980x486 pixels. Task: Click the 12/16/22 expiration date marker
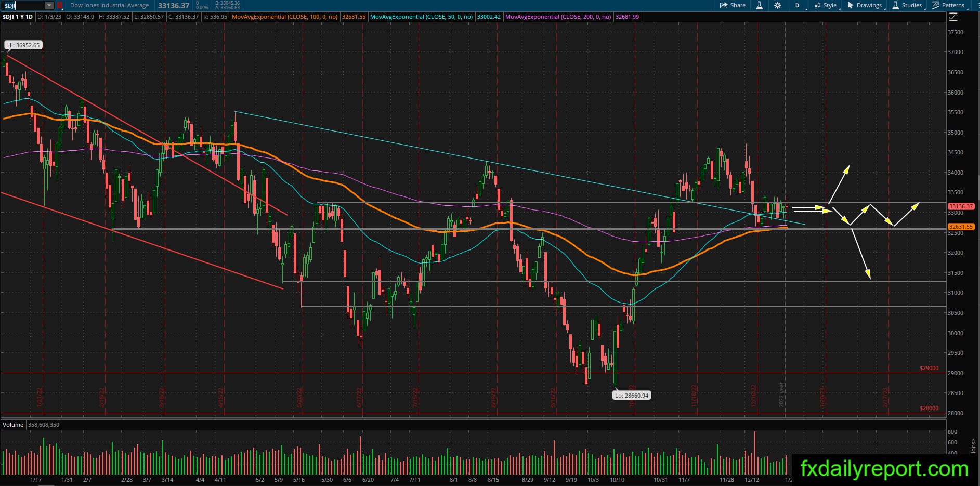(754, 396)
